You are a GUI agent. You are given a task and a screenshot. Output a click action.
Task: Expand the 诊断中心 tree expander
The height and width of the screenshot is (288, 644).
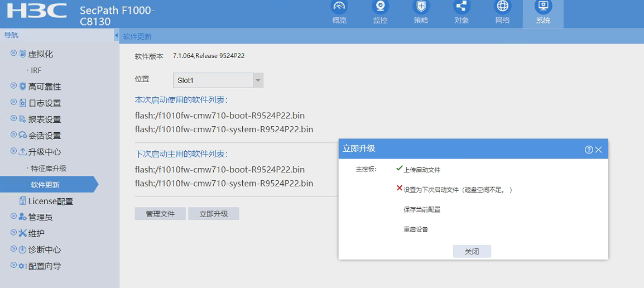coord(13,248)
